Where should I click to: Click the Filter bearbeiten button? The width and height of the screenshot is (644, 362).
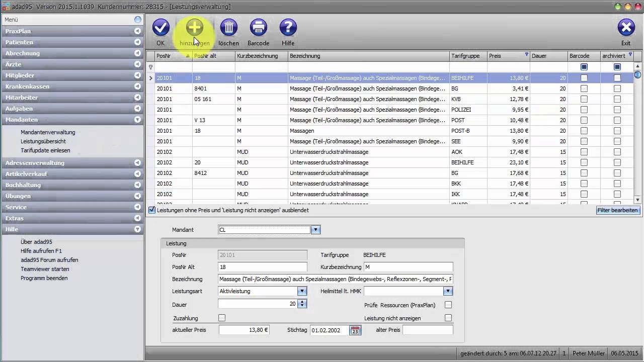pos(618,210)
